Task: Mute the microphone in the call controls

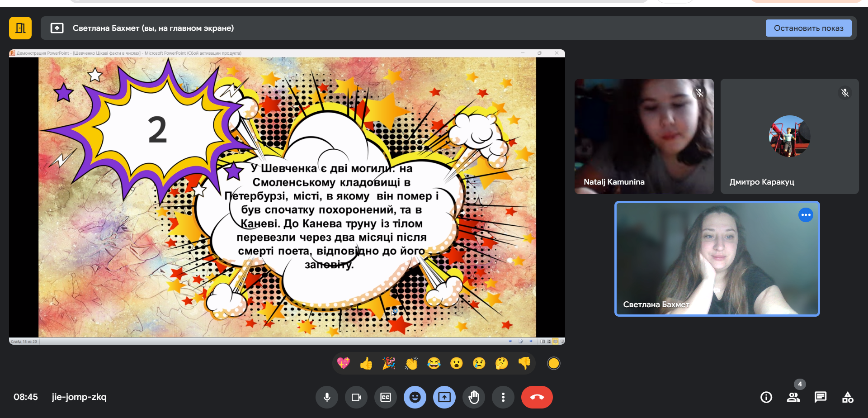Action: [x=327, y=397]
